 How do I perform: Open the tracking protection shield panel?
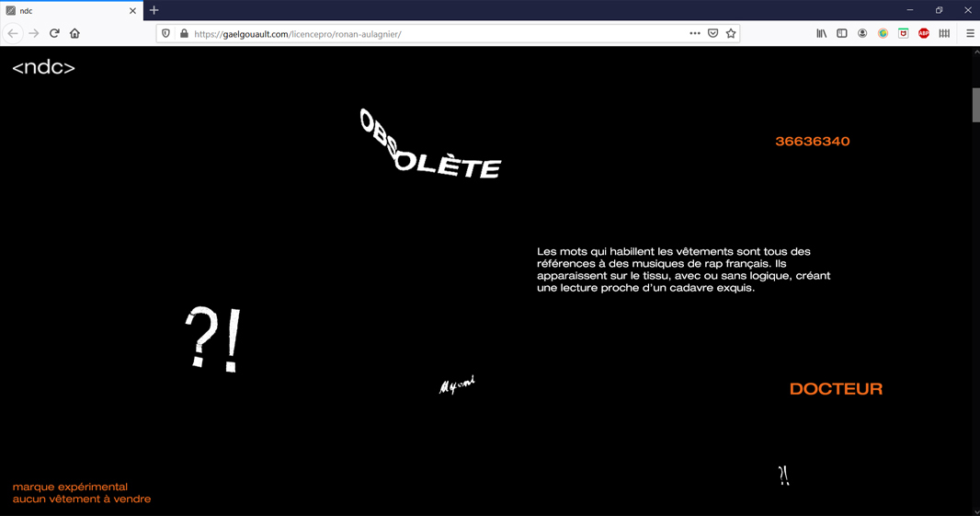[x=165, y=34]
